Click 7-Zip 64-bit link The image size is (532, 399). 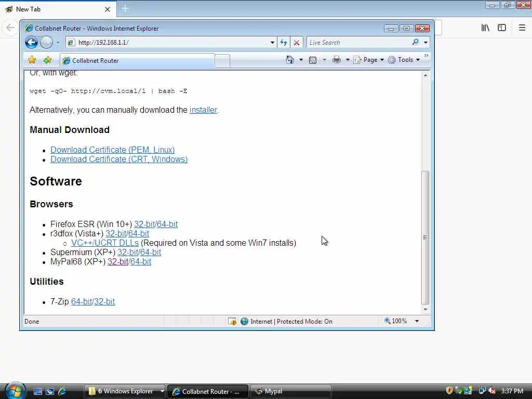[x=82, y=302]
